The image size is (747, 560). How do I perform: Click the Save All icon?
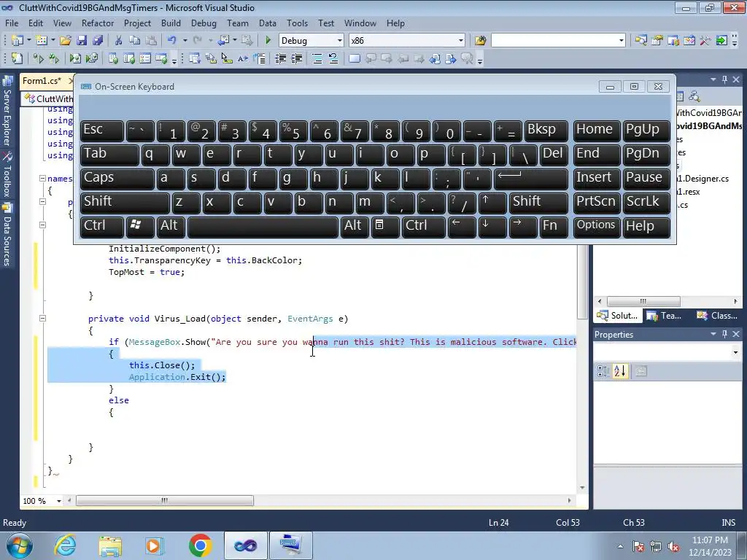pyautogui.click(x=98, y=41)
